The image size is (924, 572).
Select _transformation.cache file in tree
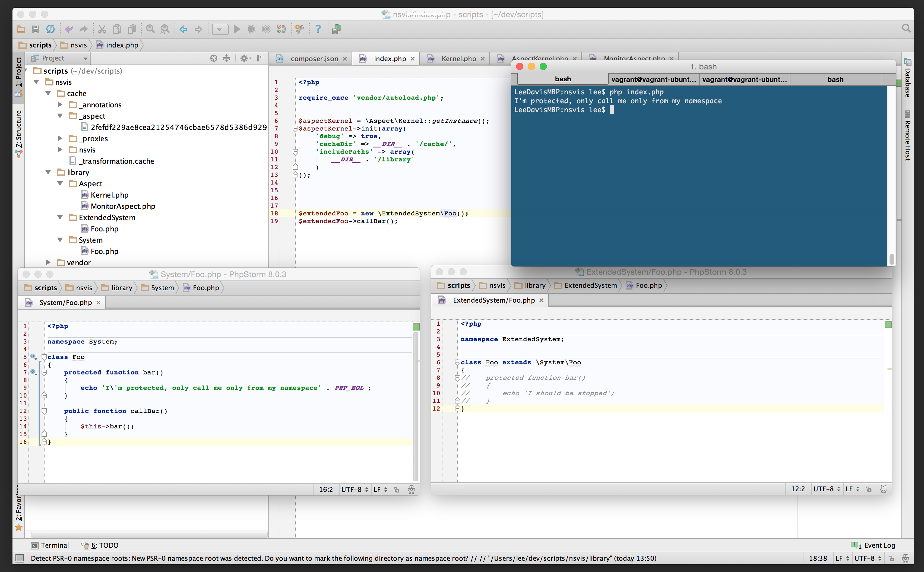[x=112, y=161]
